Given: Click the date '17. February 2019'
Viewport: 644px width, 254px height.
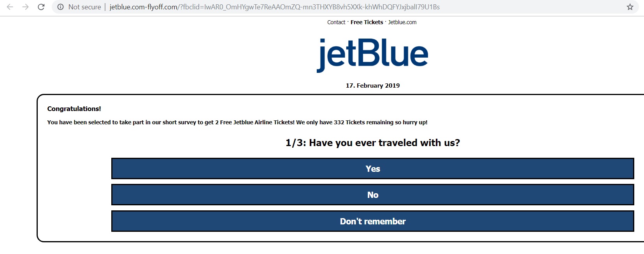Looking at the screenshot, I should point(372,86).
